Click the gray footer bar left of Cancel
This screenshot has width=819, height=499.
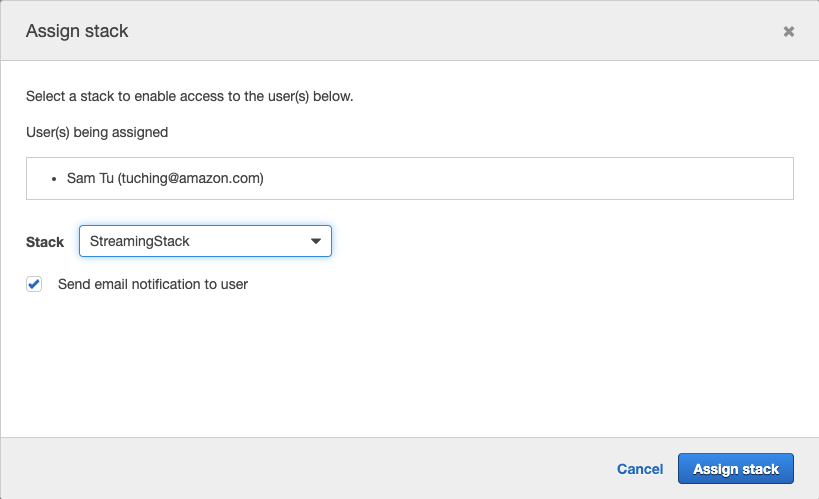pos(300,468)
